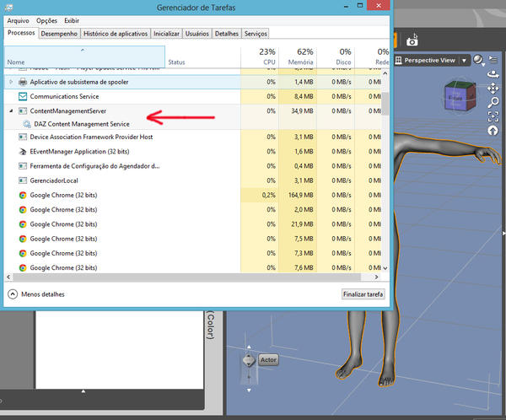Click the DAZ viewport view cube
Screen dimensions: 506x420
(x=460, y=95)
